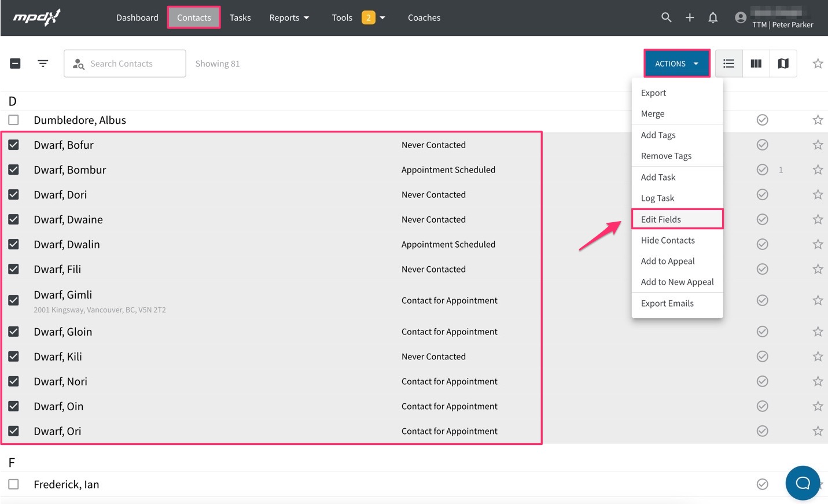
Task: Star Dwarf, Oin contact
Action: click(x=818, y=406)
